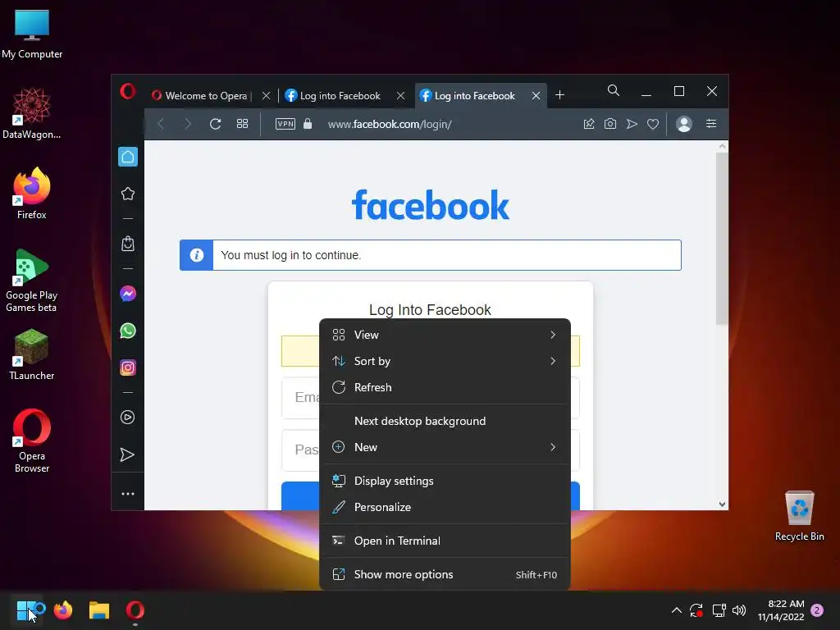
Task: Select Google Play Games beta shortcut
Action: pos(32,281)
